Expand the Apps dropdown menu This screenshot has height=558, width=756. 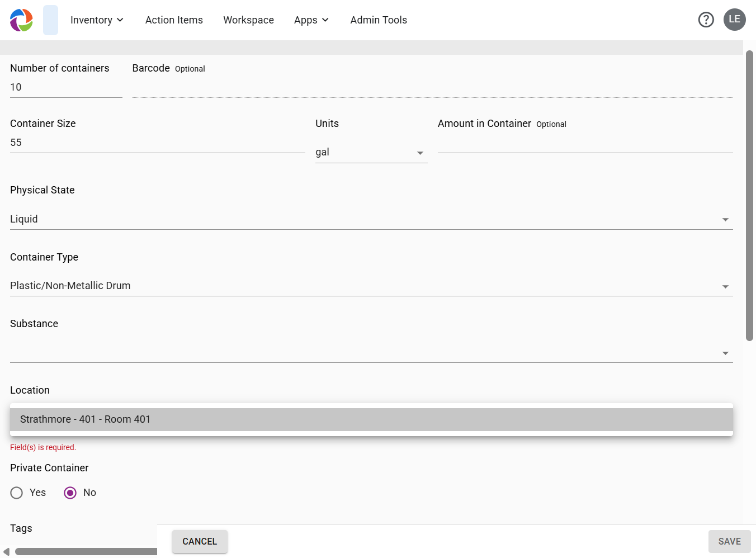[x=311, y=20]
